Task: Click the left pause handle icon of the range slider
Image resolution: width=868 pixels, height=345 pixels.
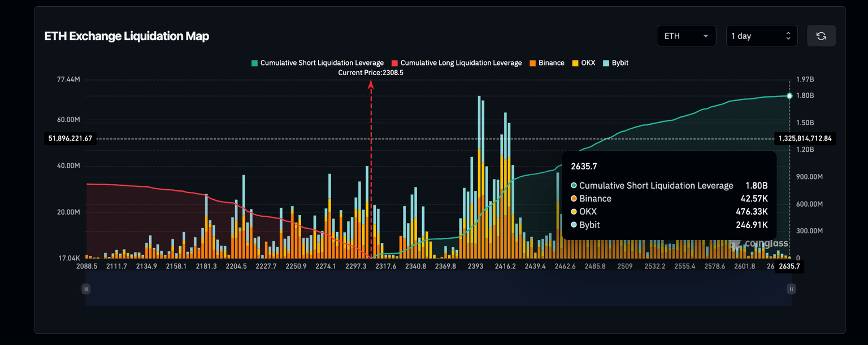Action: (86, 289)
